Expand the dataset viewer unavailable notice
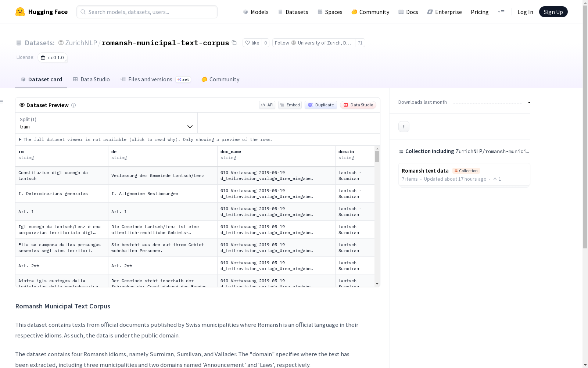 (x=146, y=139)
